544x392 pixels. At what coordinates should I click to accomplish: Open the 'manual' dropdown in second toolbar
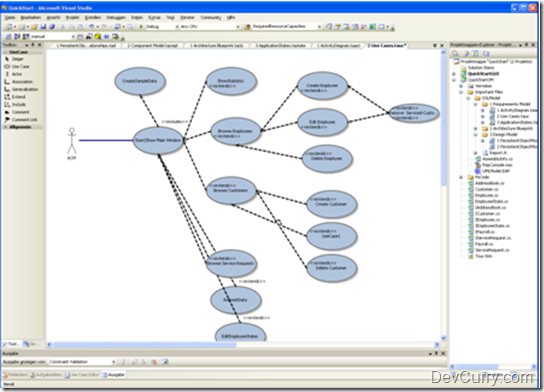click(73, 36)
